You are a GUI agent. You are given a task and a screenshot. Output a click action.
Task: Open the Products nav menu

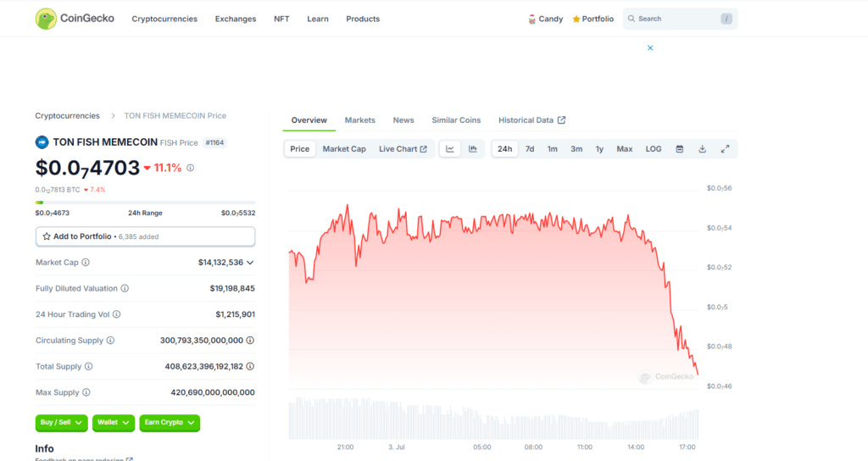coord(363,19)
